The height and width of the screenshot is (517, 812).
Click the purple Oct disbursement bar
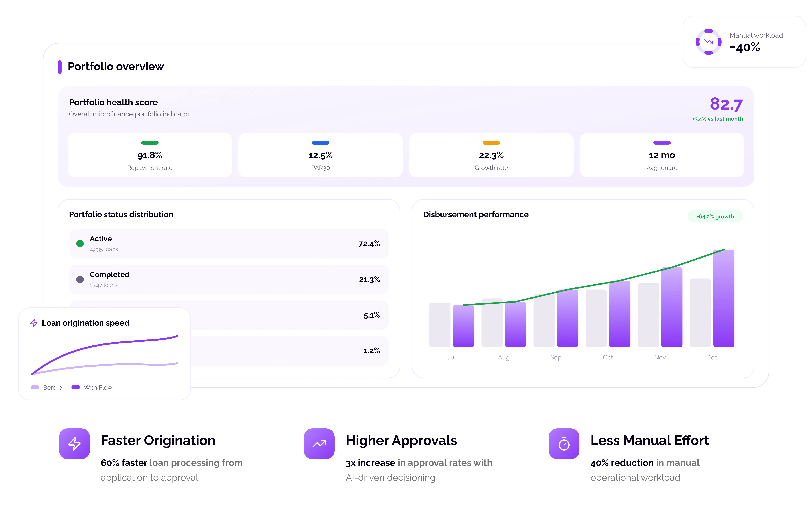619,314
